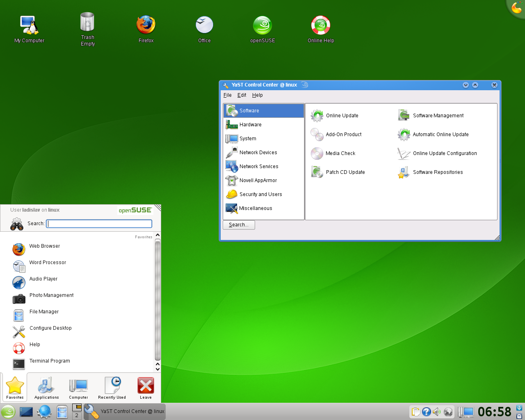Select Security and Users category
Image resolution: width=525 pixels, height=420 pixels.
pos(264,194)
